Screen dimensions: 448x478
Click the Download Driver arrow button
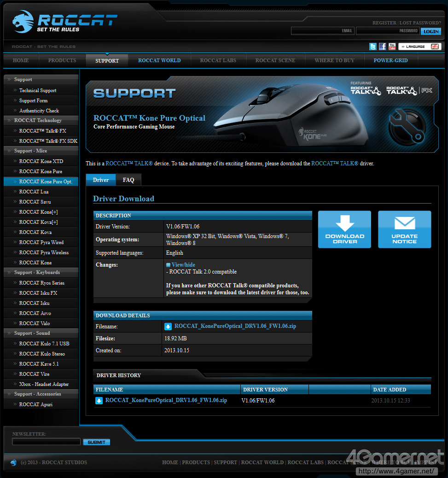coord(345,229)
